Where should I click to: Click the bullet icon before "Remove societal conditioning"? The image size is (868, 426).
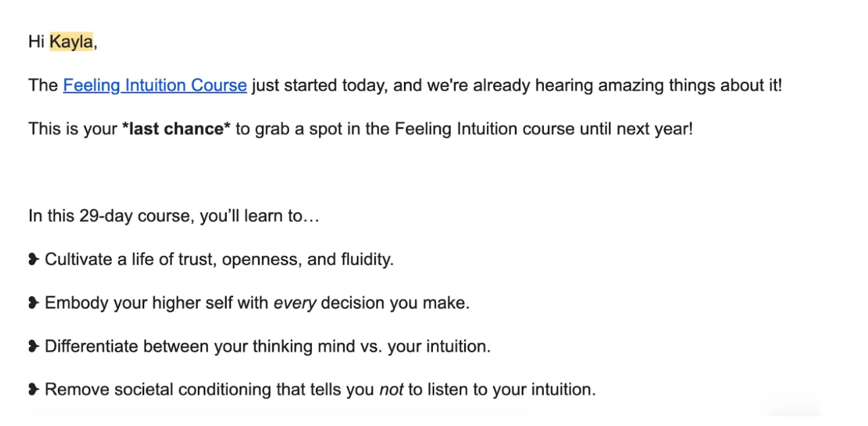point(34,390)
